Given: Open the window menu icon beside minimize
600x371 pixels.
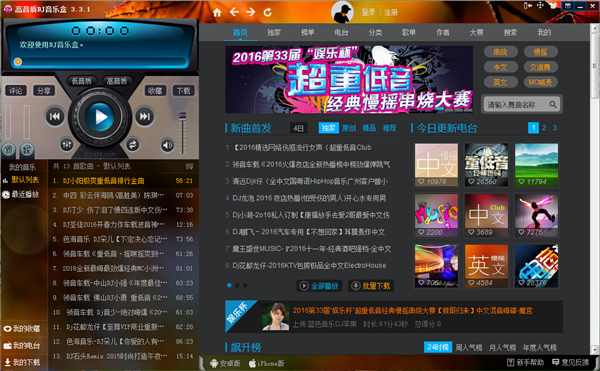Looking at the screenshot, I should click(x=568, y=5).
